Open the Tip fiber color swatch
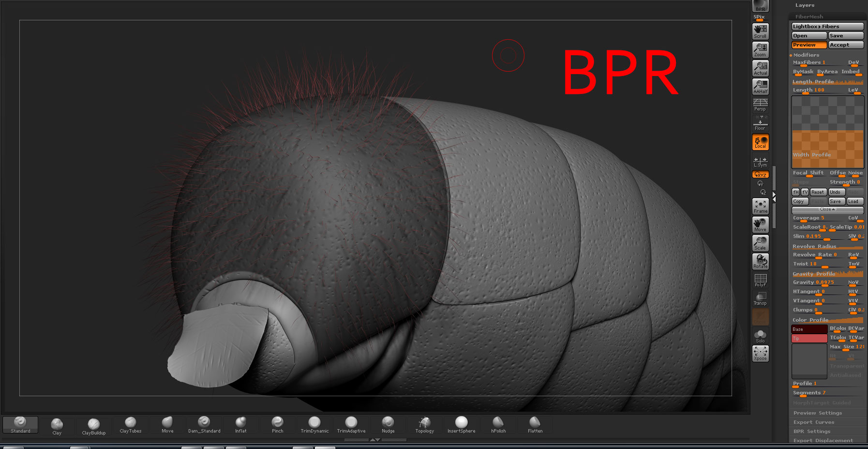Screen dimensions: 868x449 point(809,339)
